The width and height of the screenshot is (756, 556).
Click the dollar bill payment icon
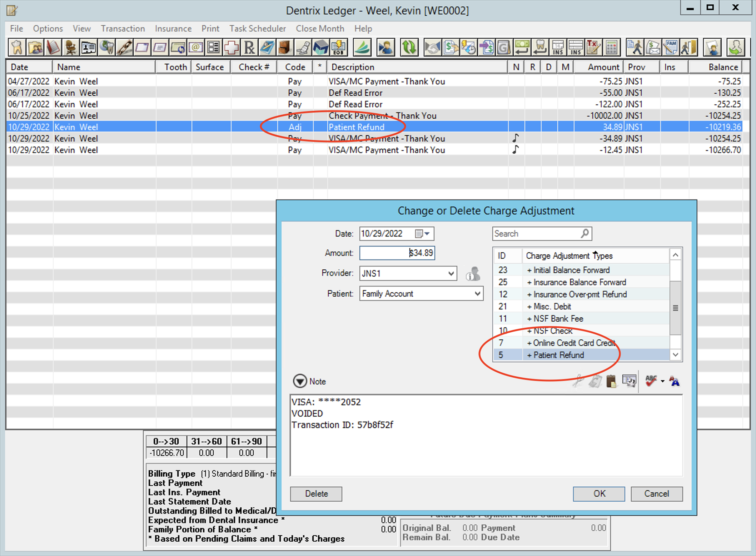click(x=522, y=48)
